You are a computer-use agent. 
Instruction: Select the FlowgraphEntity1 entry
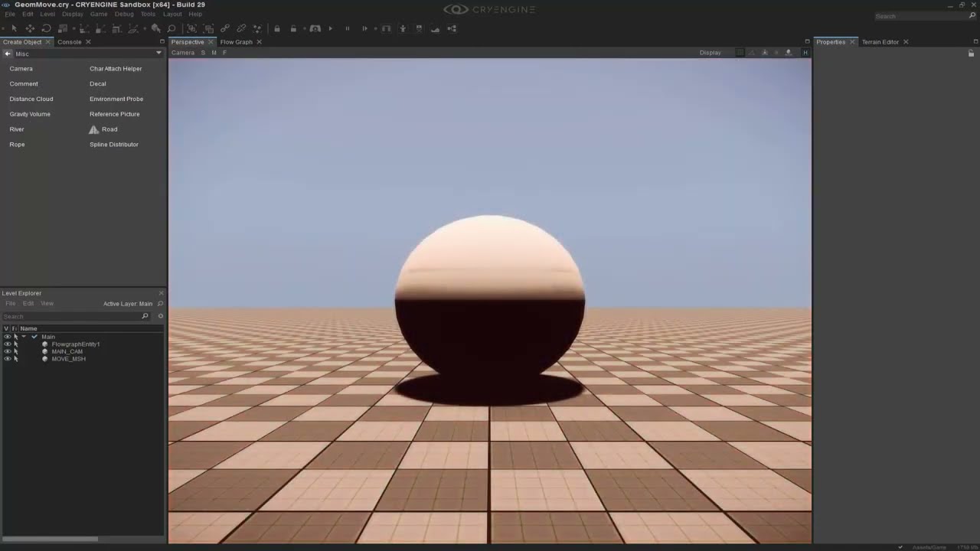[x=75, y=344]
